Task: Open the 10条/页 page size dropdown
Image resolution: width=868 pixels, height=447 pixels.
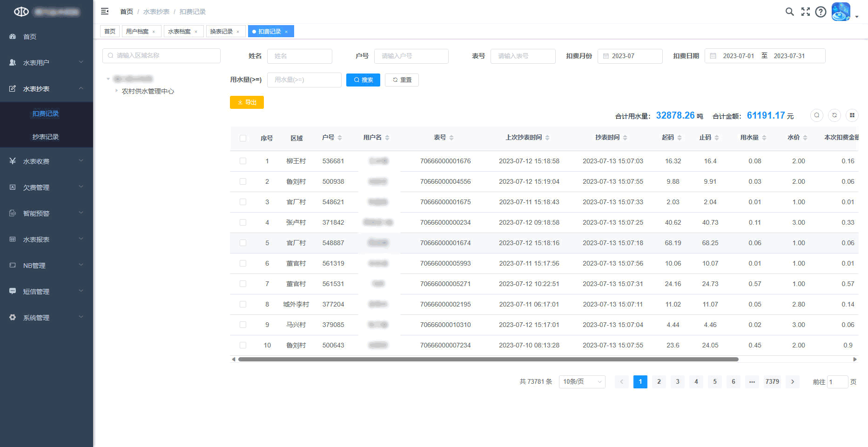Action: tap(582, 382)
